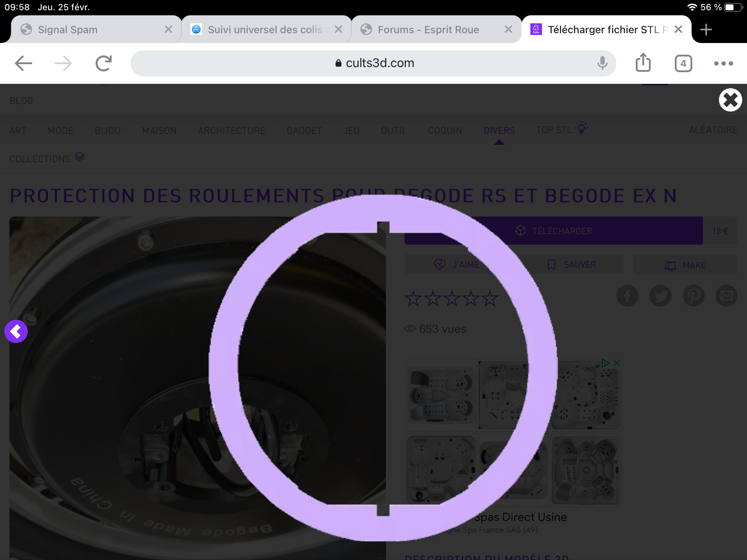Viewport: 747px width, 560px height.
Task: Rate the model five stars
Action: [x=490, y=299]
